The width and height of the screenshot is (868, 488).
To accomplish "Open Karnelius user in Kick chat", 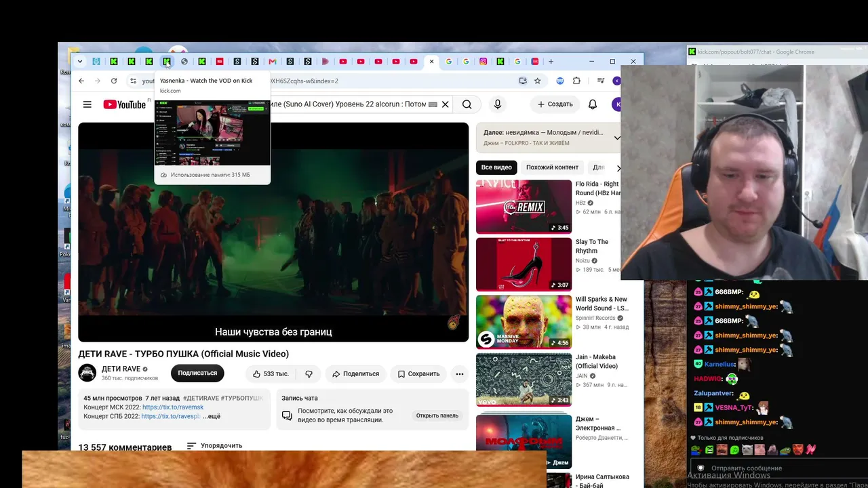I will tap(719, 365).
